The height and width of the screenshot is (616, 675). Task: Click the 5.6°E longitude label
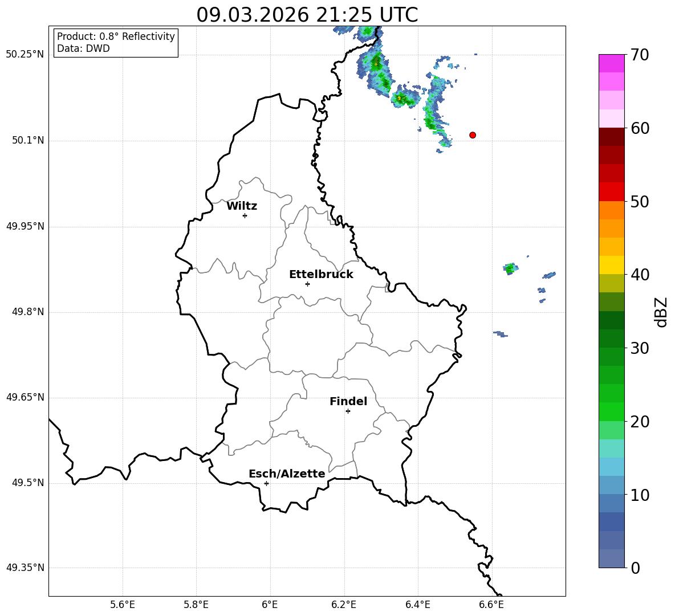tap(123, 605)
